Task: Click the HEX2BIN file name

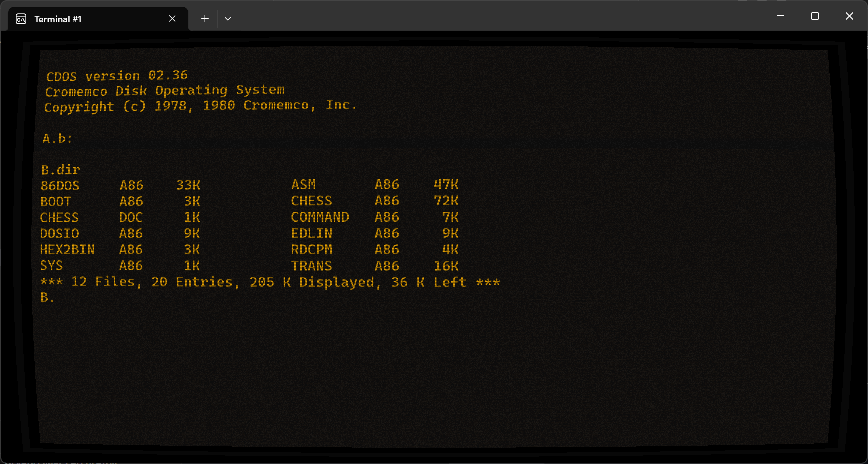Action: tap(67, 249)
